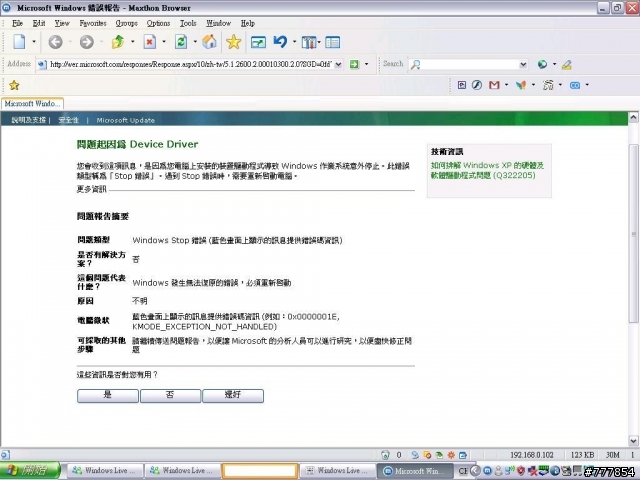Open the Refresh button dropdown arrow
The image size is (640, 480).
tap(195, 42)
